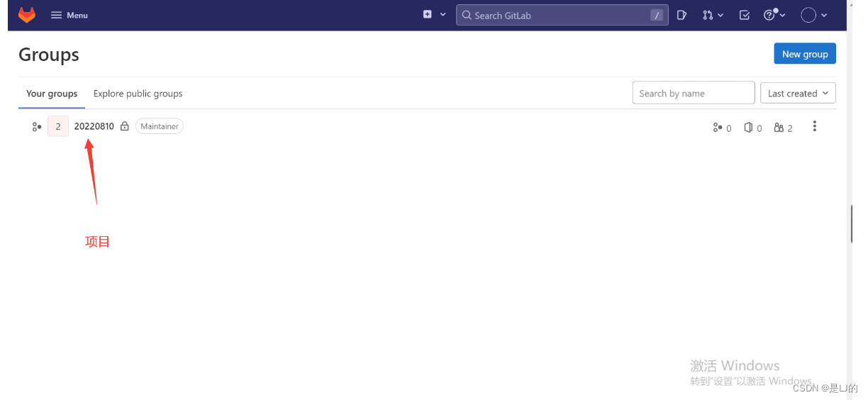Switch to Explore public groups tab
Screen dimensions: 868x400
pos(138,94)
